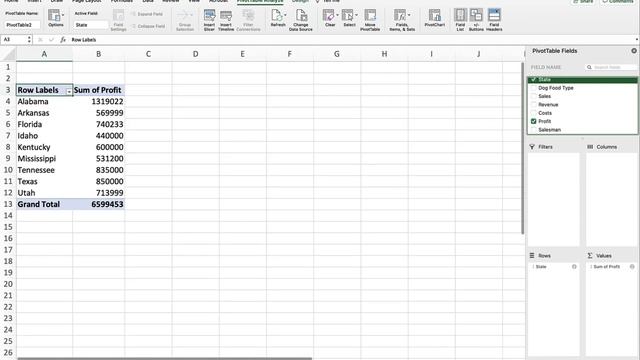Open the Refresh dropdown arrow

285,15
